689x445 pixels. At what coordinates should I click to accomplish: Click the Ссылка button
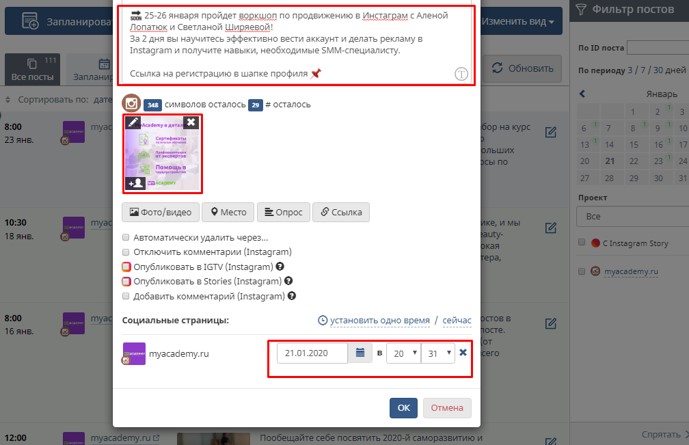point(341,212)
